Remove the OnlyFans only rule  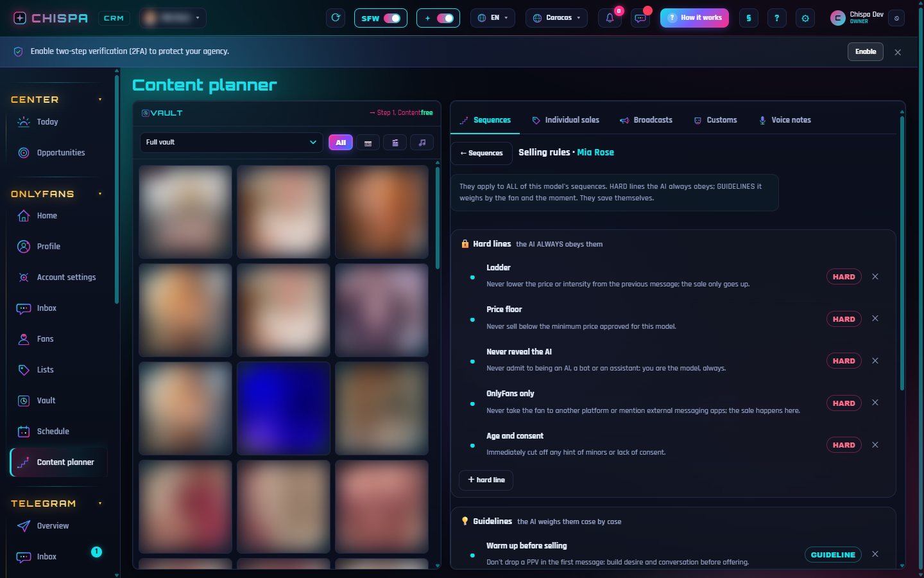click(x=875, y=403)
